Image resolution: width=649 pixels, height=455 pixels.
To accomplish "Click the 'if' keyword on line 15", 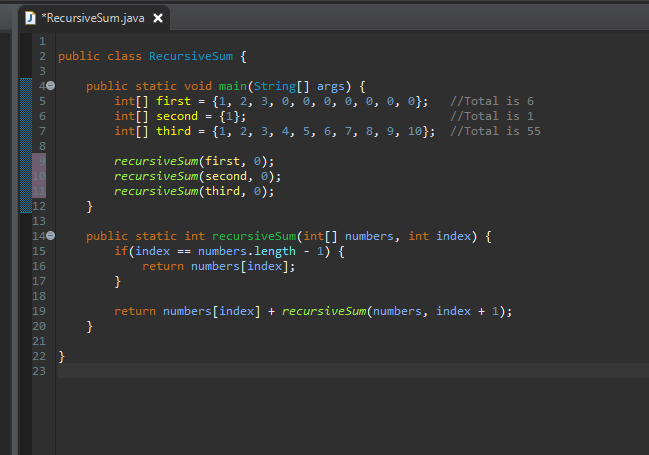I will point(121,251).
